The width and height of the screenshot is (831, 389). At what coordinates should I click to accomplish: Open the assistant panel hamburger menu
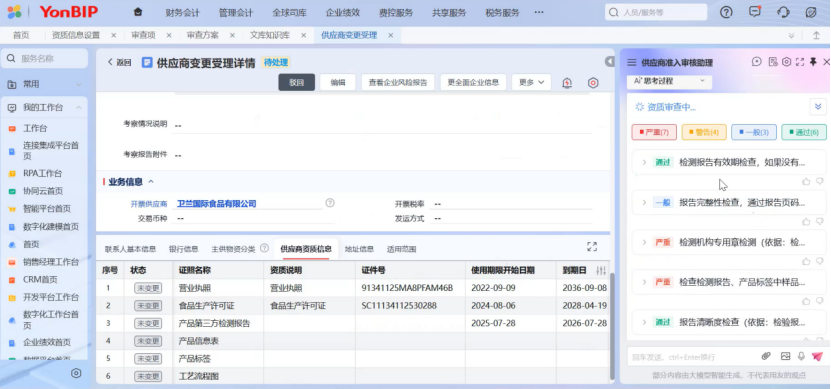tap(632, 63)
